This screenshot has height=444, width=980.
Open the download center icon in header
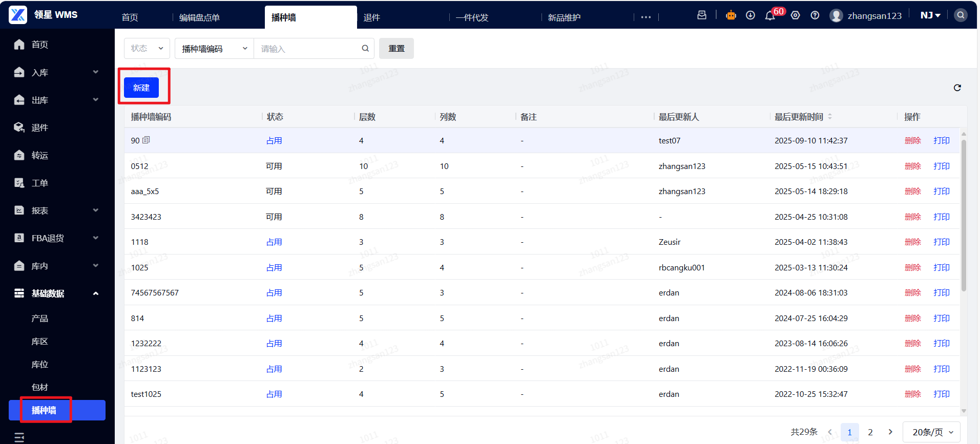[750, 15]
